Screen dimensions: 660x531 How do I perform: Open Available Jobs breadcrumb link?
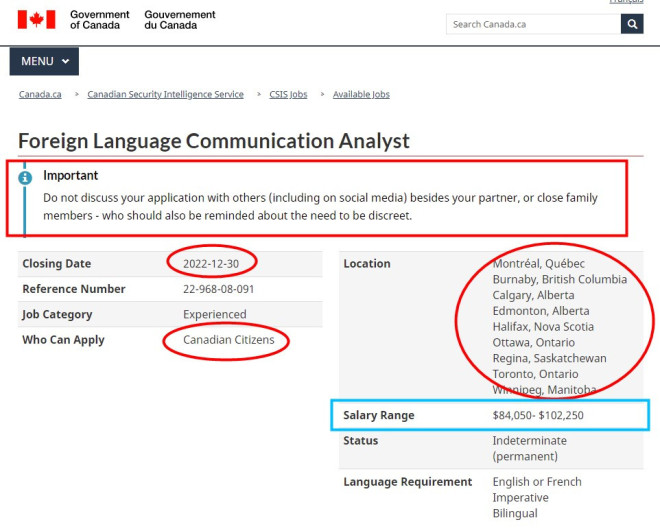coord(361,94)
